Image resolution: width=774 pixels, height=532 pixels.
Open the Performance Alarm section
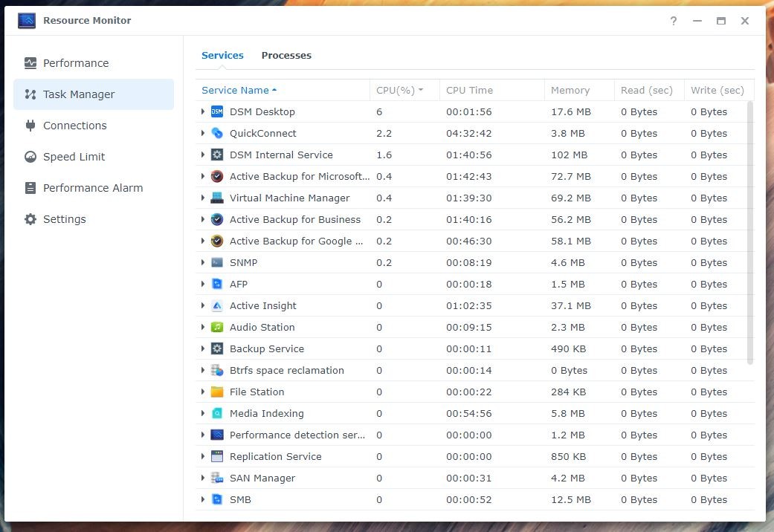(x=94, y=188)
